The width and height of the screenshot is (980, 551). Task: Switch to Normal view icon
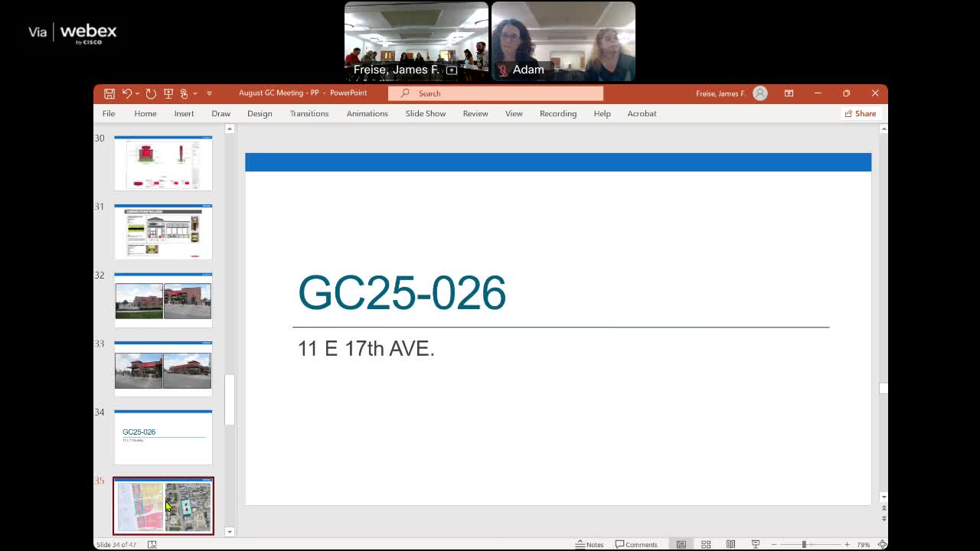pos(681,544)
